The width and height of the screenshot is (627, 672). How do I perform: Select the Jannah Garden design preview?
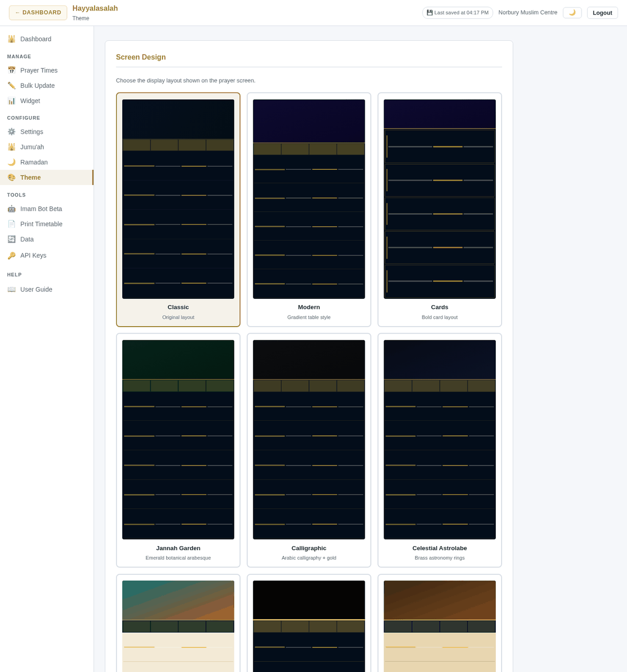178,439
